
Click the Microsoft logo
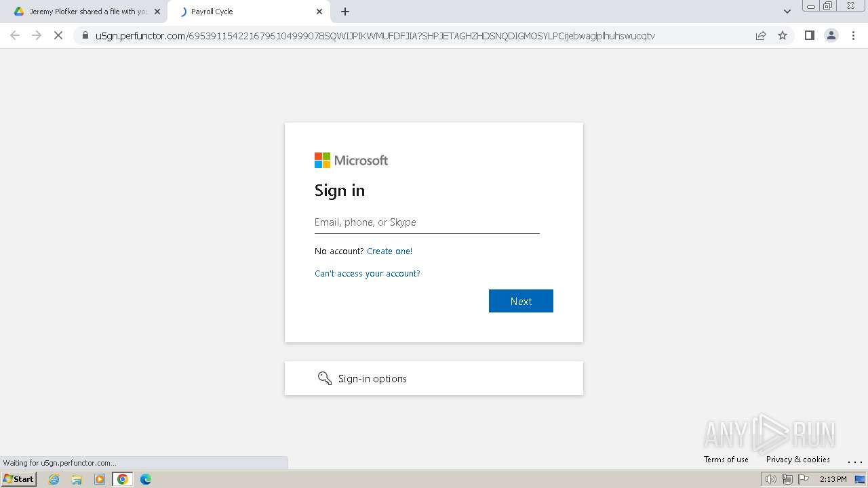[351, 160]
